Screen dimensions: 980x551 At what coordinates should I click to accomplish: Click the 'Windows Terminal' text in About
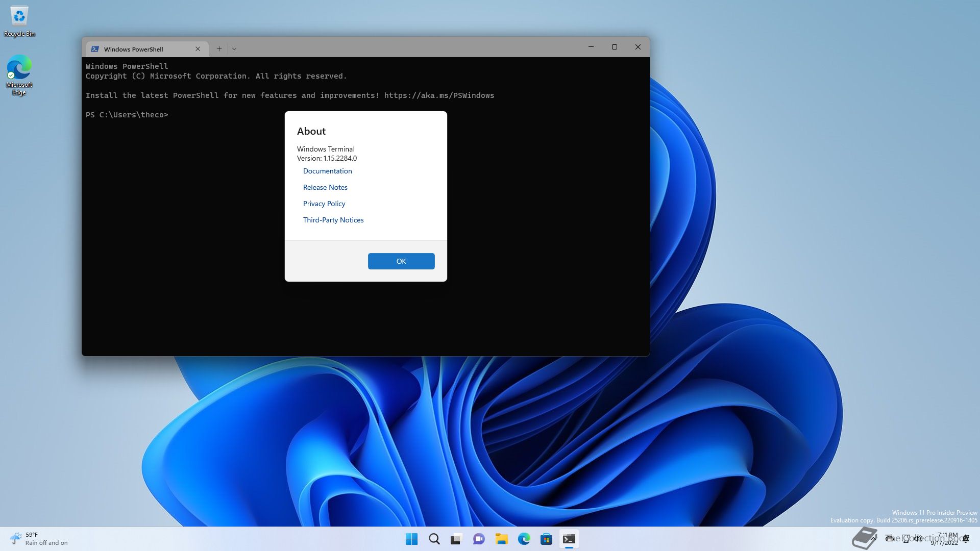pyautogui.click(x=326, y=149)
